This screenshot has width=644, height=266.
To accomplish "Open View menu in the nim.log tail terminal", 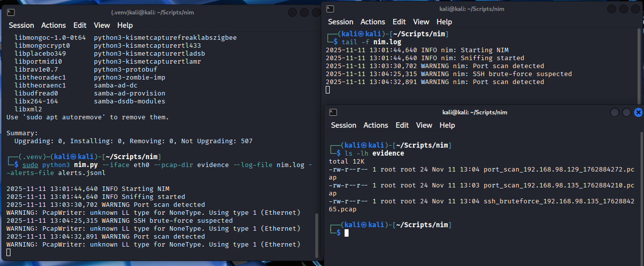I will pos(421,22).
